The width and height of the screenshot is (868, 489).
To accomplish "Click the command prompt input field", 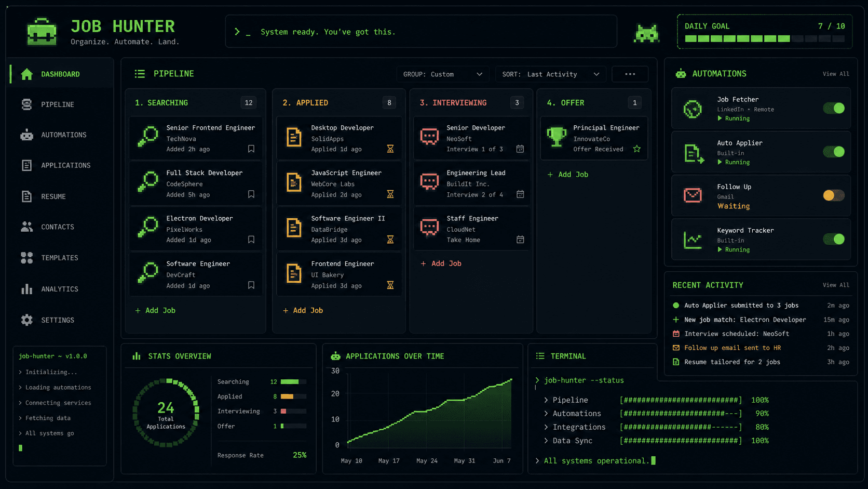I will pos(421,32).
